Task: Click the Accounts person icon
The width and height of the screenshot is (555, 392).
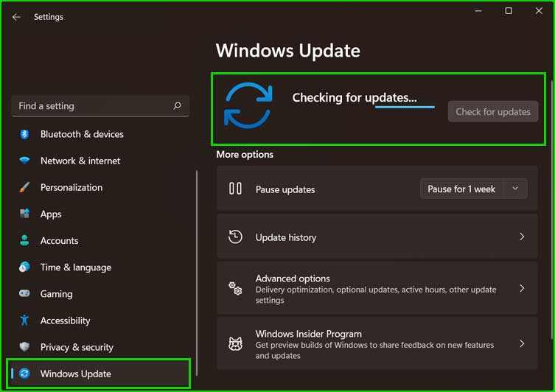Action: (24, 240)
